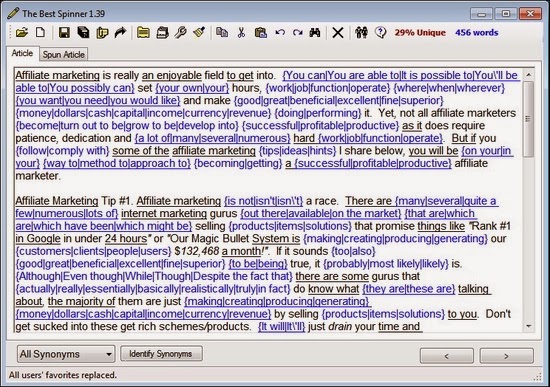Switch to the Article tab
This screenshot has height=387, width=550.
(x=22, y=53)
